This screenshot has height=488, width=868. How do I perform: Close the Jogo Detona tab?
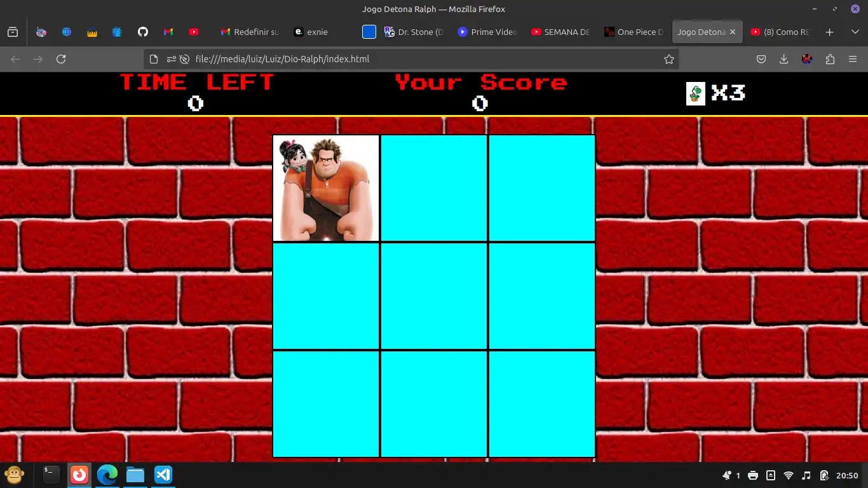click(733, 32)
